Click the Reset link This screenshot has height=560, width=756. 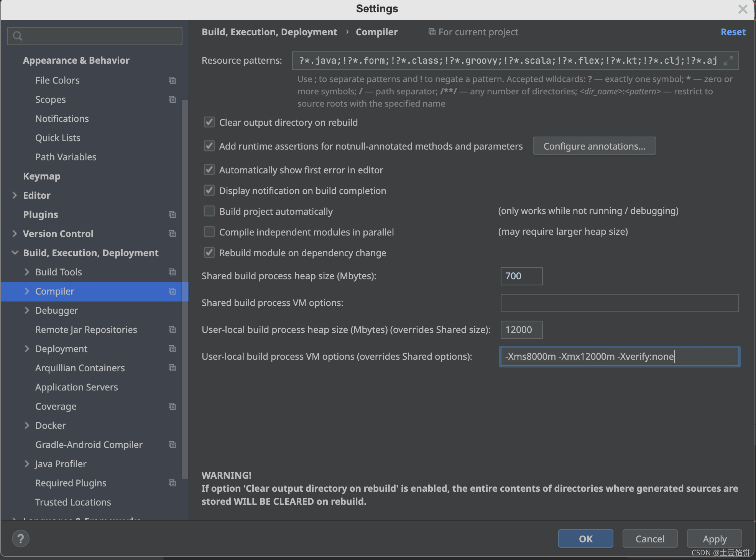pyautogui.click(x=733, y=32)
